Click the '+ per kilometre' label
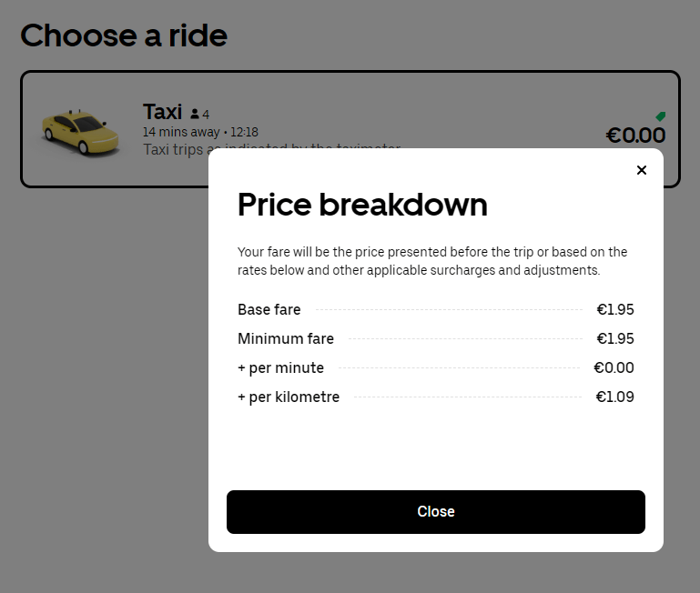This screenshot has width=700, height=593. coord(289,397)
